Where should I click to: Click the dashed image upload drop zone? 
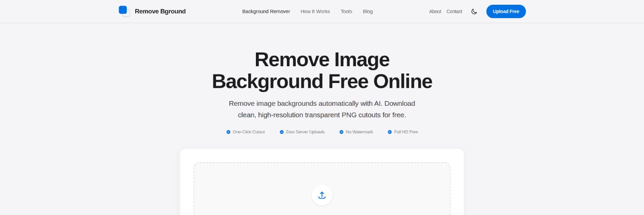point(322,189)
